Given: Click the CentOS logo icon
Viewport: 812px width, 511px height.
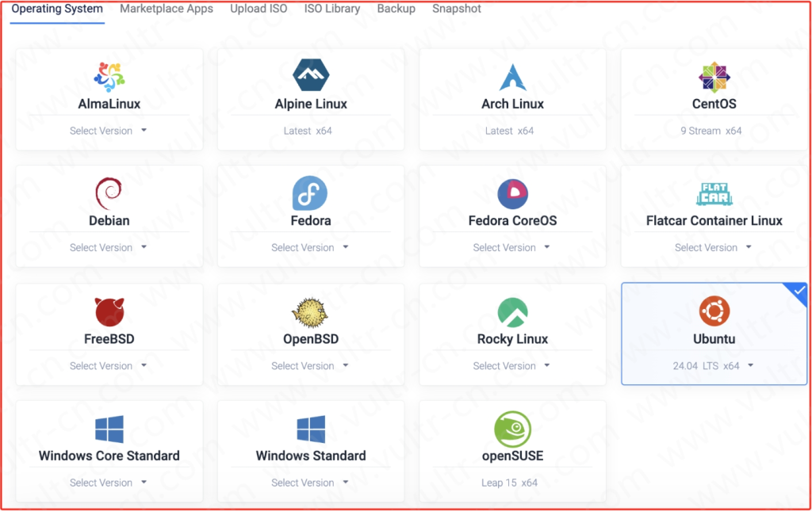Looking at the screenshot, I should (x=714, y=77).
